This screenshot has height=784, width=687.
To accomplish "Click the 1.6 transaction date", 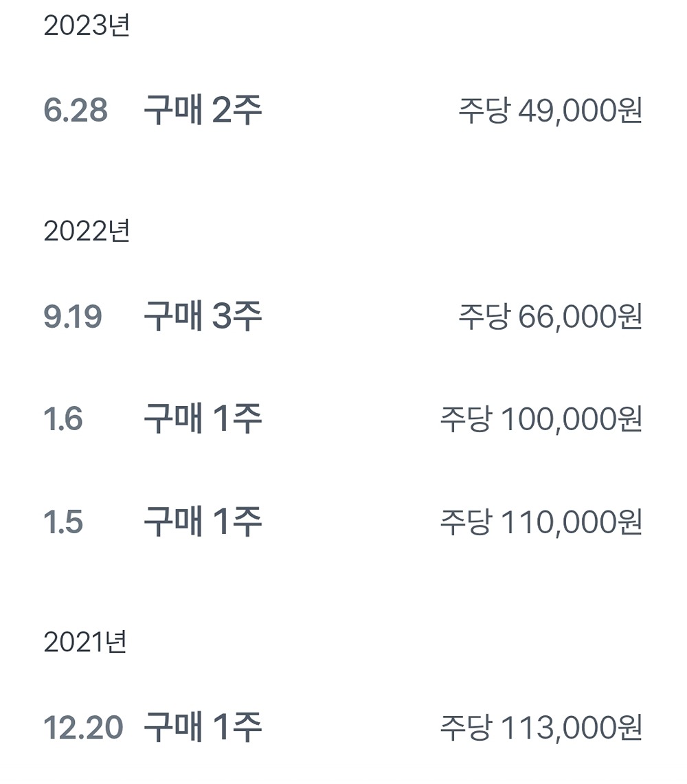I will coord(63,419).
